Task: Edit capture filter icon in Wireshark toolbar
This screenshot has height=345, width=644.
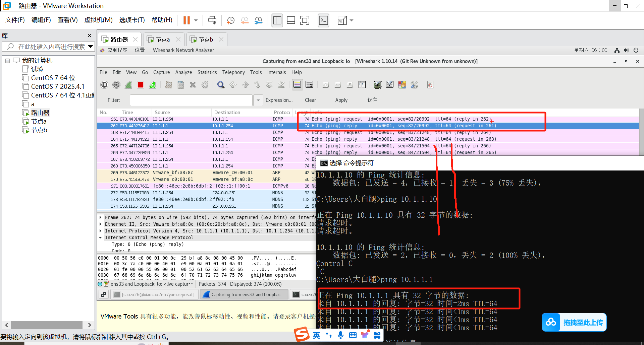Action: 378,85
